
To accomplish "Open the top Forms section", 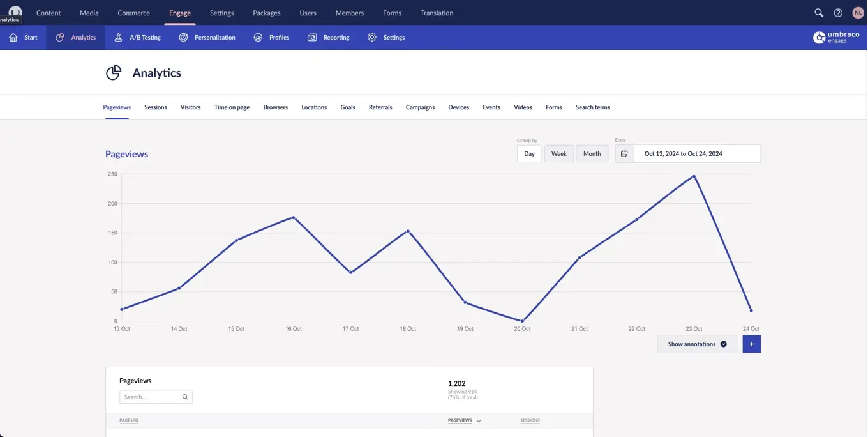I will 392,13.
